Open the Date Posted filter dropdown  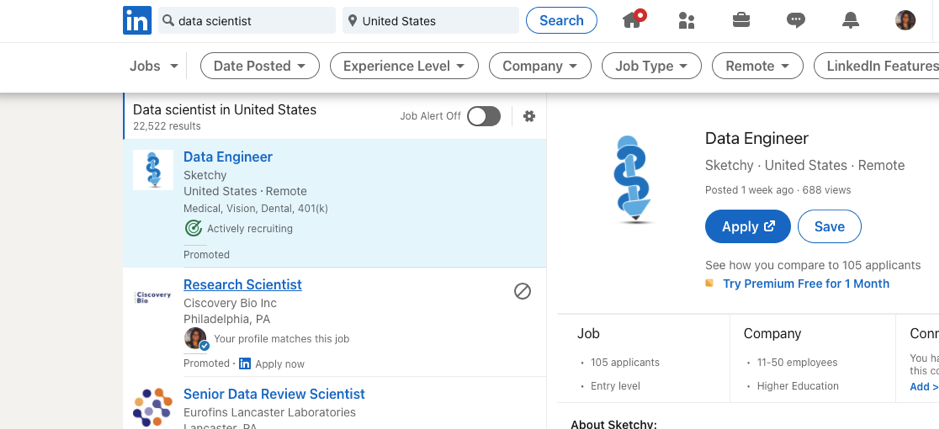coord(260,66)
